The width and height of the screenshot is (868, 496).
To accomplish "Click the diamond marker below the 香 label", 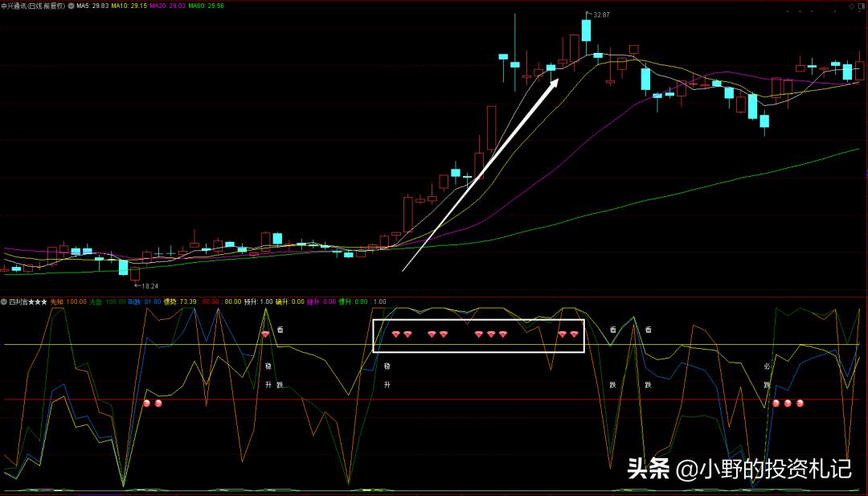I will (266, 334).
